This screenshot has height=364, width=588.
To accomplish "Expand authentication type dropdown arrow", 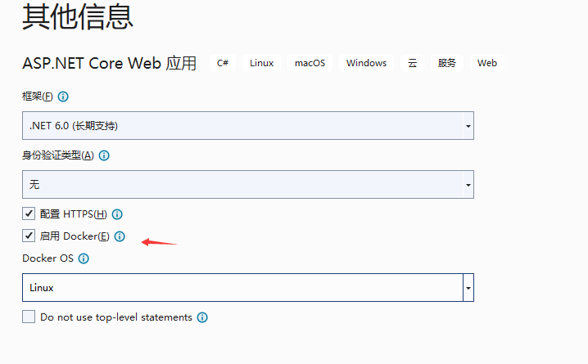I will 468,185.
